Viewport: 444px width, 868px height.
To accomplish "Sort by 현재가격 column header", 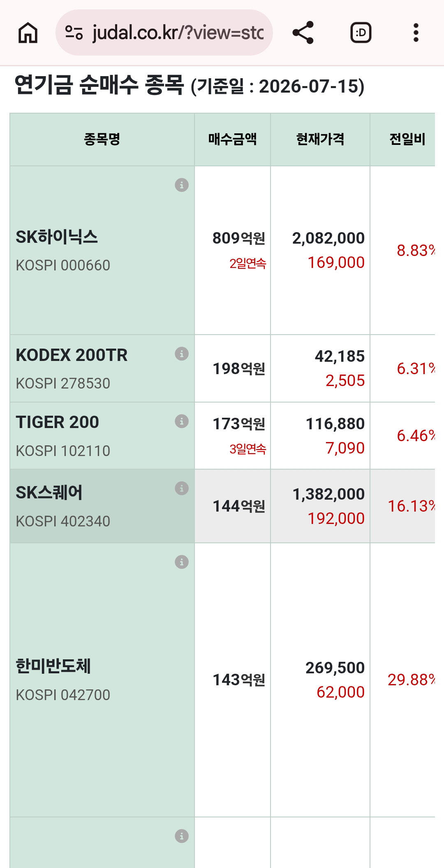I will click(x=320, y=139).
